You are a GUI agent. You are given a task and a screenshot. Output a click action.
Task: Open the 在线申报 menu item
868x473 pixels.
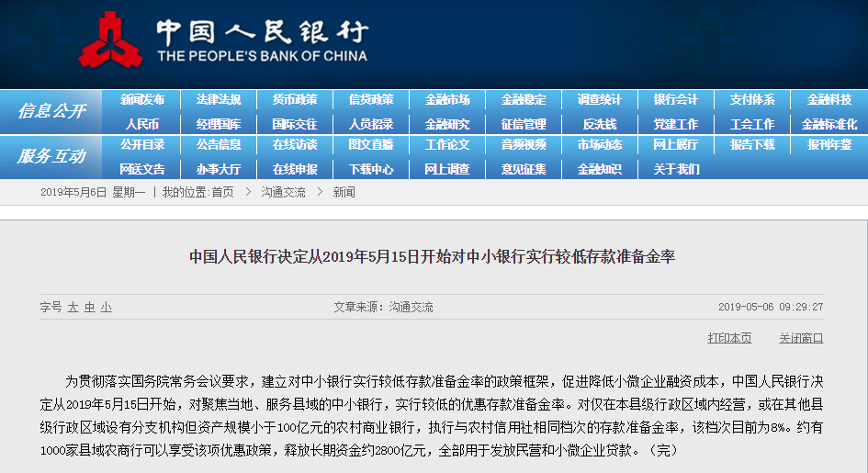click(295, 169)
